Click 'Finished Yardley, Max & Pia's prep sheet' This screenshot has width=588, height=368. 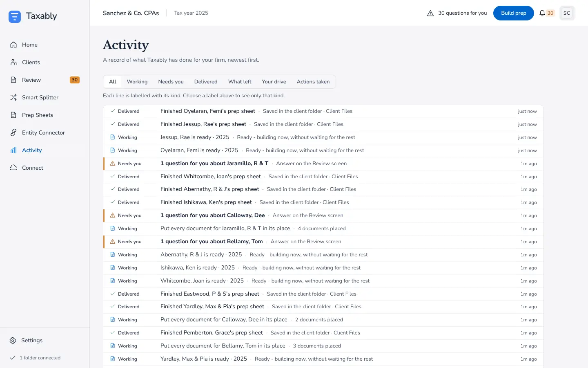tap(212, 306)
